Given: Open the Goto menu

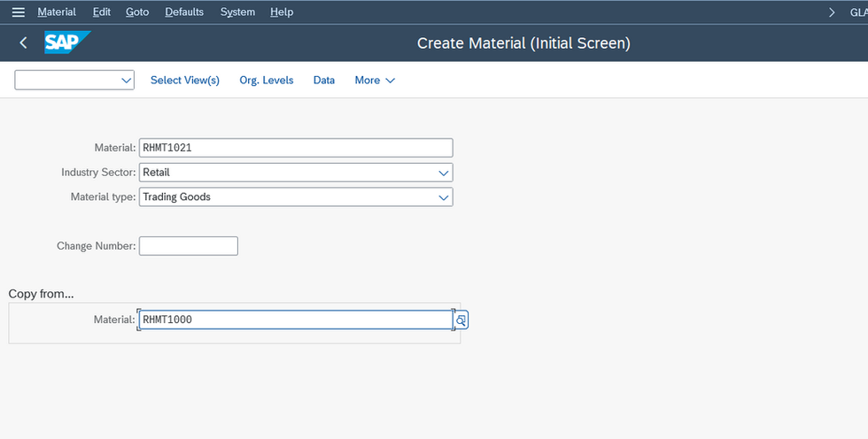Looking at the screenshot, I should [137, 12].
